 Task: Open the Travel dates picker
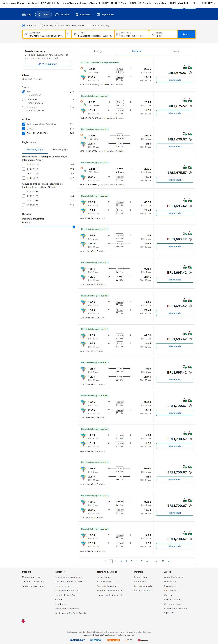coord(132,34)
